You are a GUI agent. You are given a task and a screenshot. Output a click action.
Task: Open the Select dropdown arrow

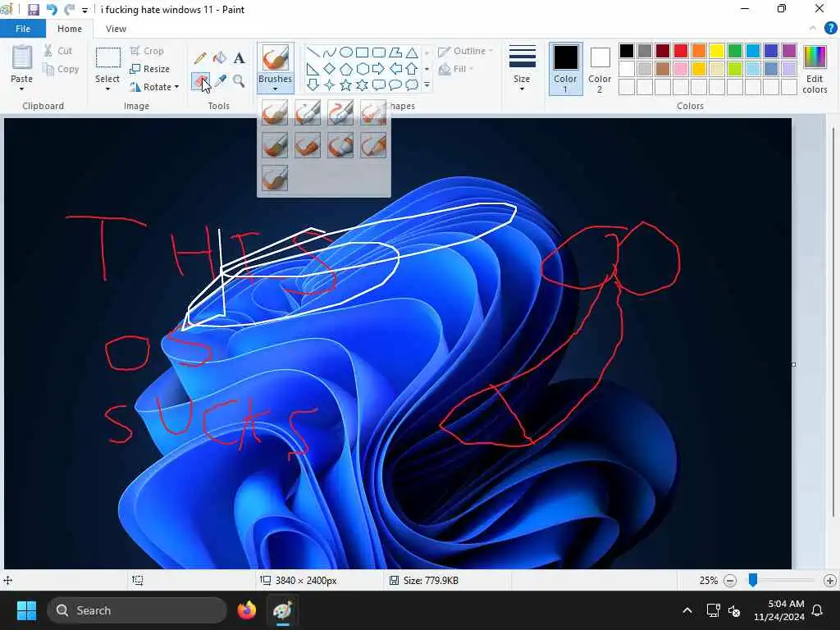(107, 89)
